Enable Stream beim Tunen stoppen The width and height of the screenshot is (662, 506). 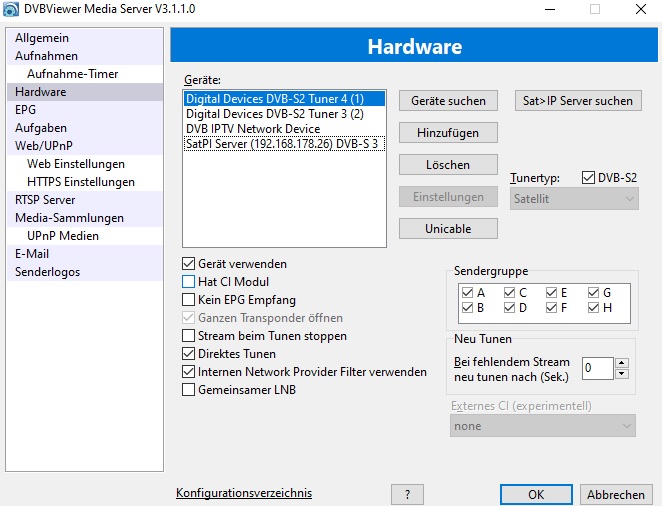click(x=188, y=336)
